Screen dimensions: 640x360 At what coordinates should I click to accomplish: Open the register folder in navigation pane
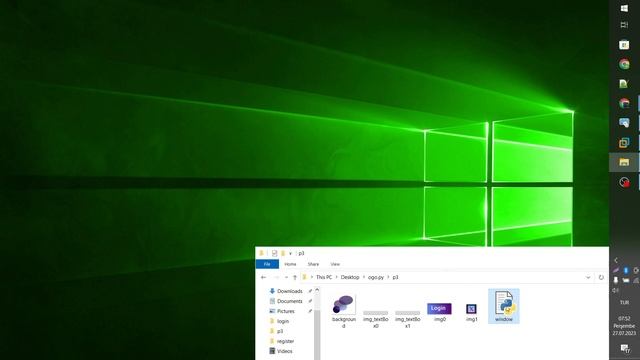(x=282, y=341)
